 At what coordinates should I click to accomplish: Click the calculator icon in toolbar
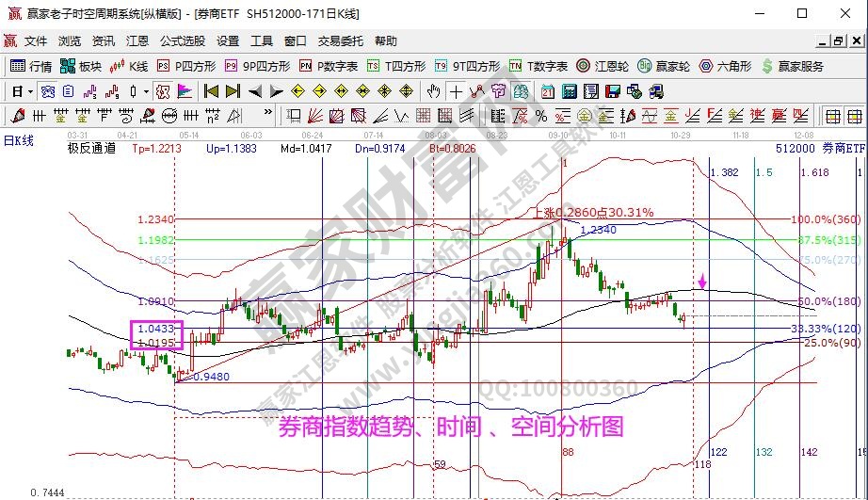click(569, 91)
